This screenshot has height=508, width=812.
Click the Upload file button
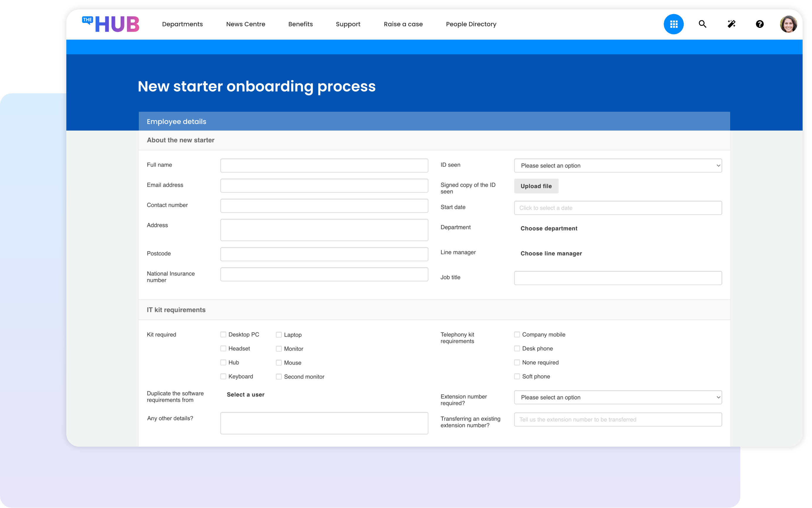click(536, 186)
